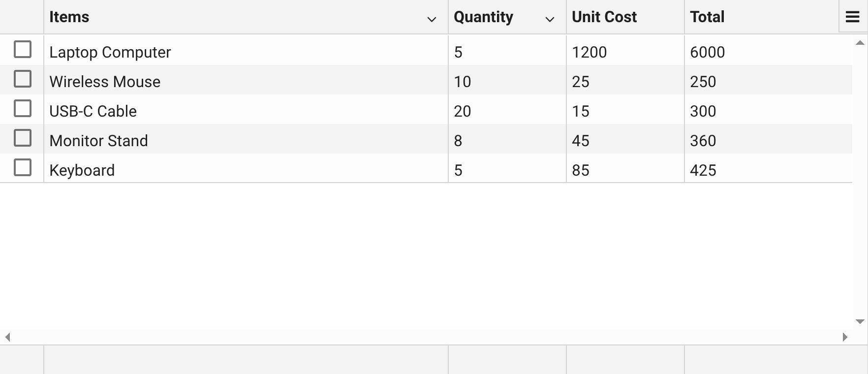Screen dimensions: 868x374
Task: Open the Quantity column dropdown
Action: click(x=550, y=20)
